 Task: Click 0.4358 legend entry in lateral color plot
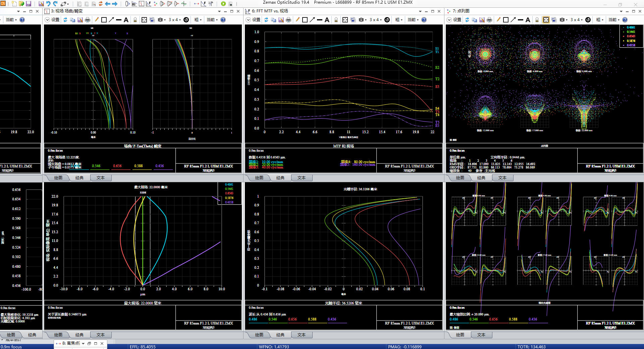click(x=229, y=202)
